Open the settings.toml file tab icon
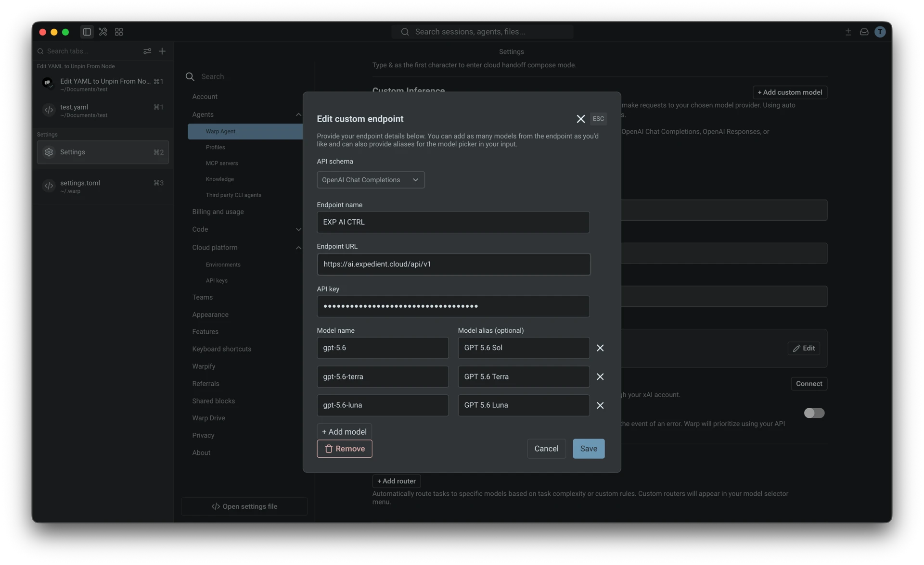Image resolution: width=924 pixels, height=565 pixels. point(49,186)
